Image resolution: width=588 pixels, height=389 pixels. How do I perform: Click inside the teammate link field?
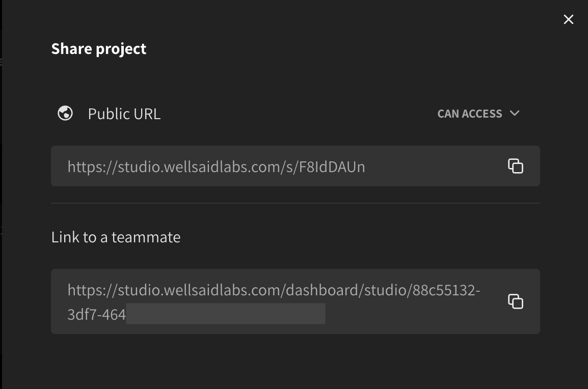tap(255, 301)
